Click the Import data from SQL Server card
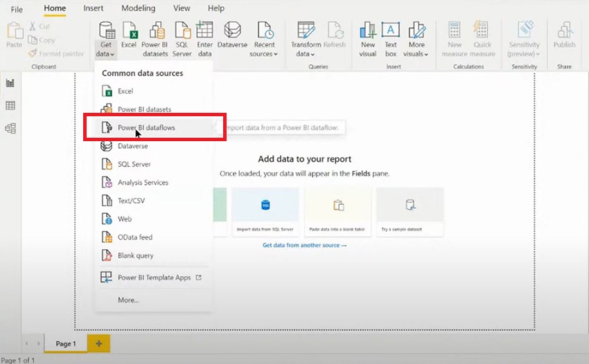The height and width of the screenshot is (364, 589). (265, 212)
